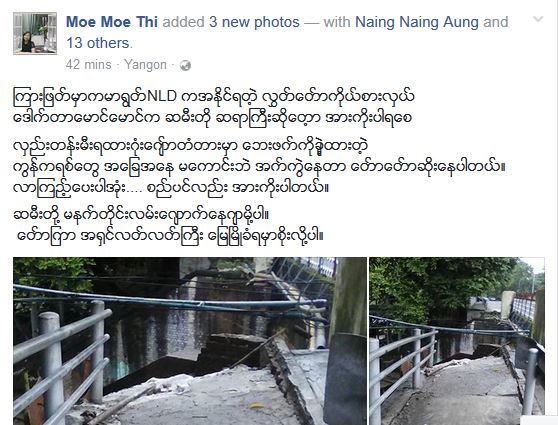Click the Moe Moe Thi name link
Screen dimensions: 558x425
pos(112,22)
